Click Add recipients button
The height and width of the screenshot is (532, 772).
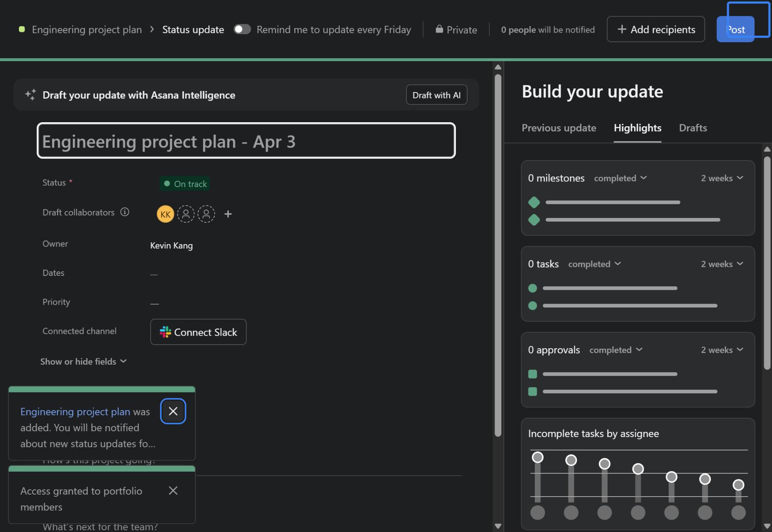[x=655, y=29]
